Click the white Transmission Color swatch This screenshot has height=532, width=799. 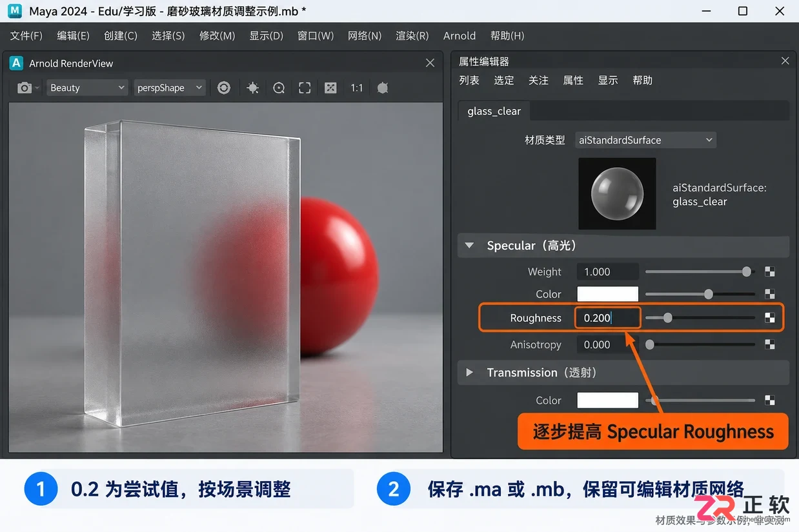pyautogui.click(x=607, y=400)
